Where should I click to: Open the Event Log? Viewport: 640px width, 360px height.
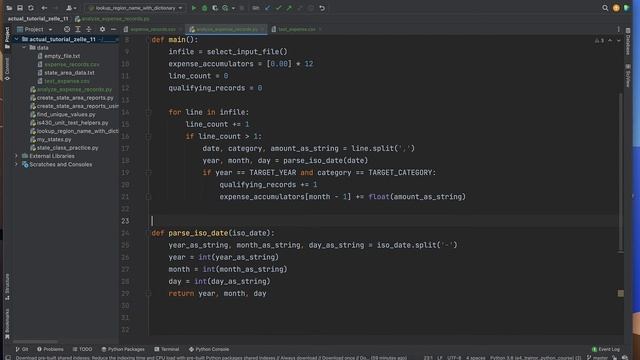(x=606, y=349)
